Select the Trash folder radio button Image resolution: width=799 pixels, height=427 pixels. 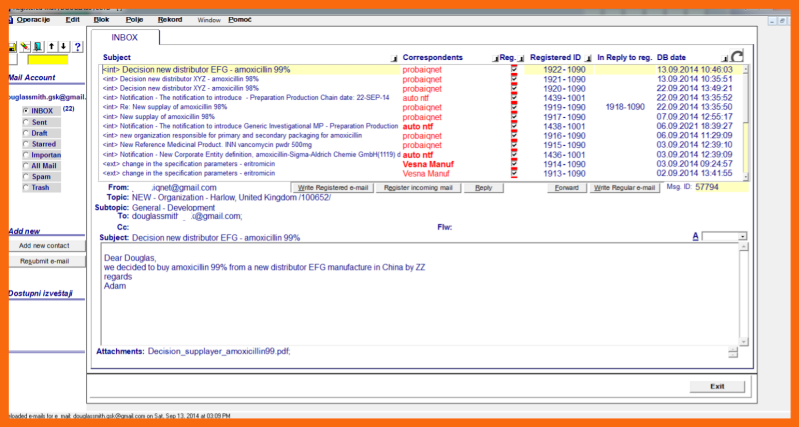(25, 188)
